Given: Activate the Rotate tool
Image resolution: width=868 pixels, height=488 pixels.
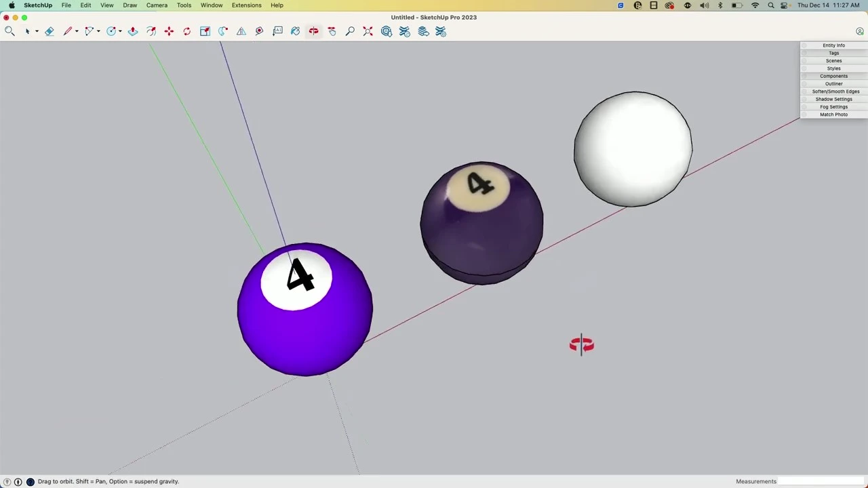Looking at the screenshot, I should [186, 31].
